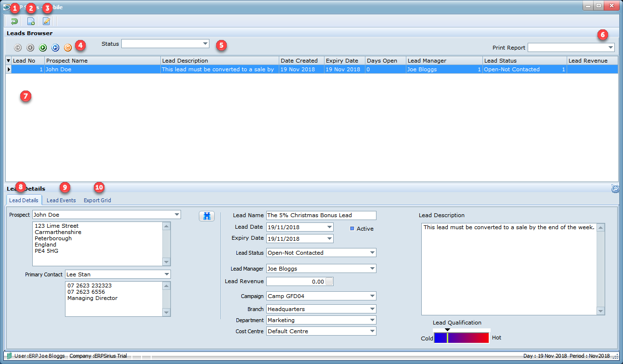
Task: Click the Lead Qualification cold-hot slider bar
Action: click(x=461, y=338)
